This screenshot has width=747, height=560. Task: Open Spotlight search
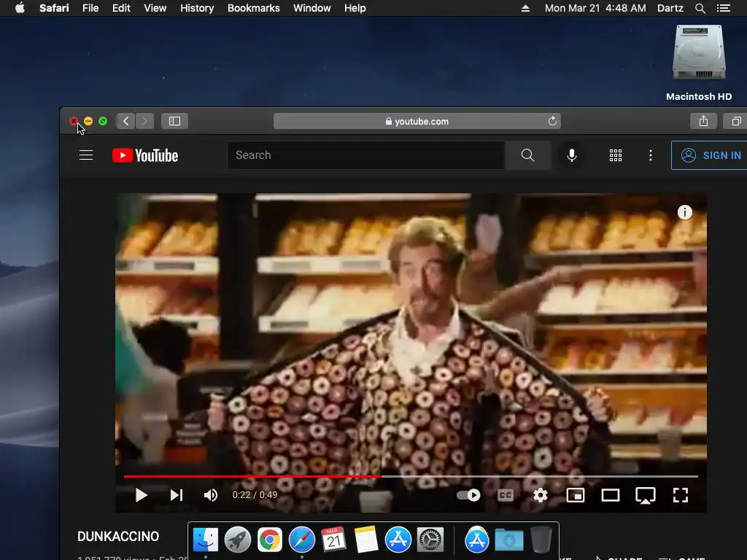pos(700,8)
